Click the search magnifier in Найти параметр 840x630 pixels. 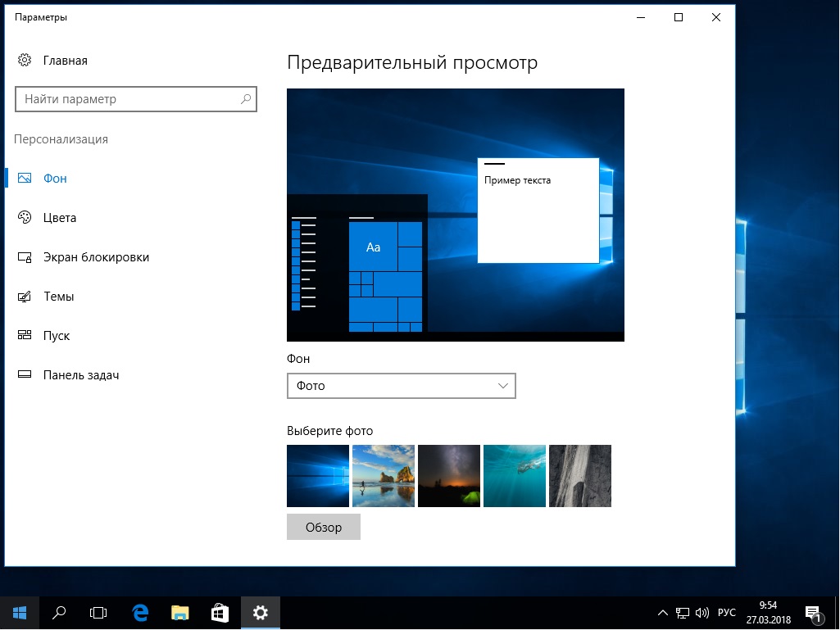(x=246, y=99)
